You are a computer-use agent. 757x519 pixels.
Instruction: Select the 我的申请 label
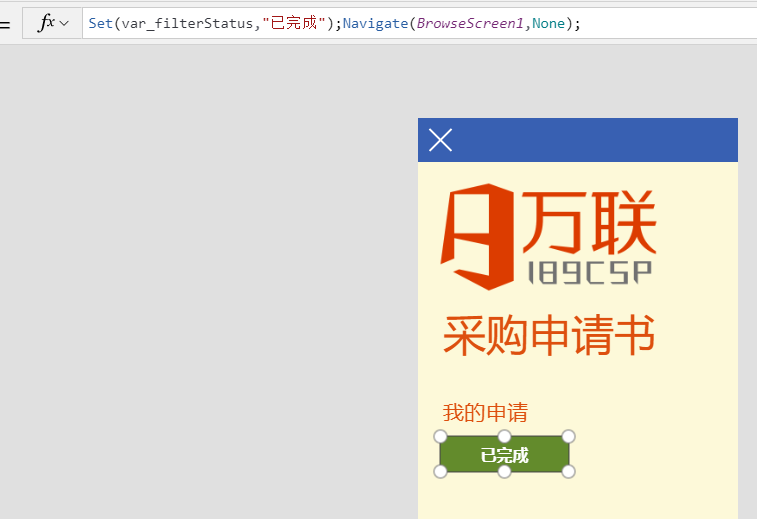click(x=485, y=413)
